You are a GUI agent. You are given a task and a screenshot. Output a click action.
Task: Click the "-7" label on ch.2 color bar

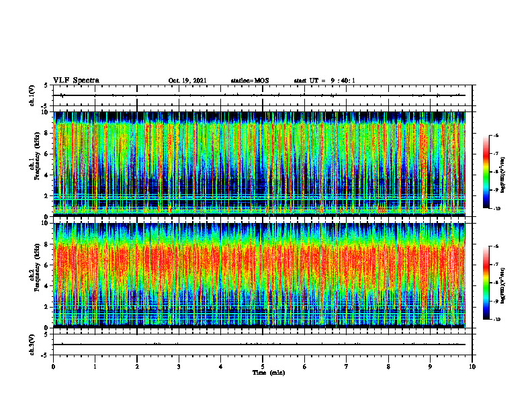point(496,265)
